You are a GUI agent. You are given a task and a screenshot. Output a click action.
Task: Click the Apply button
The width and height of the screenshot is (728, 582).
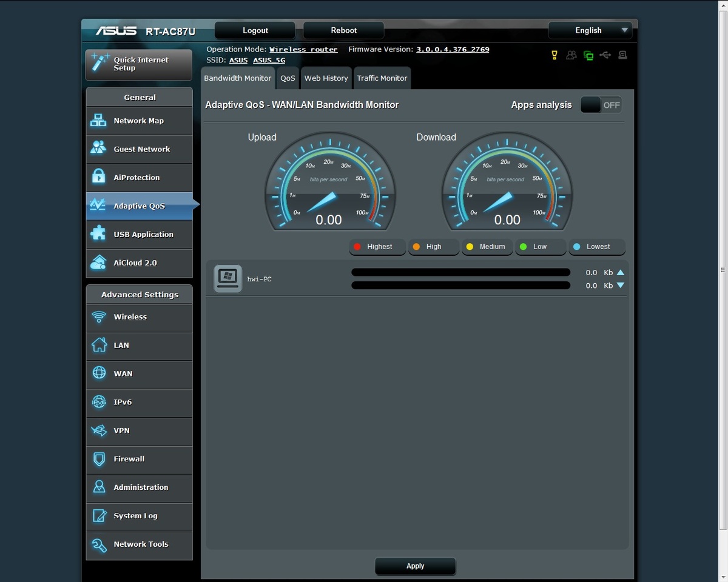[x=415, y=566]
